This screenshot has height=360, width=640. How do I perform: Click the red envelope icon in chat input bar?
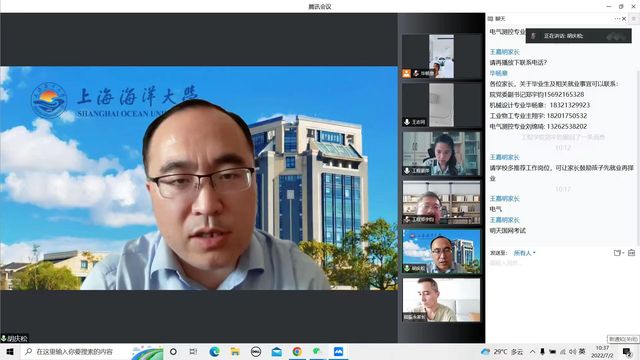[x=631, y=253]
